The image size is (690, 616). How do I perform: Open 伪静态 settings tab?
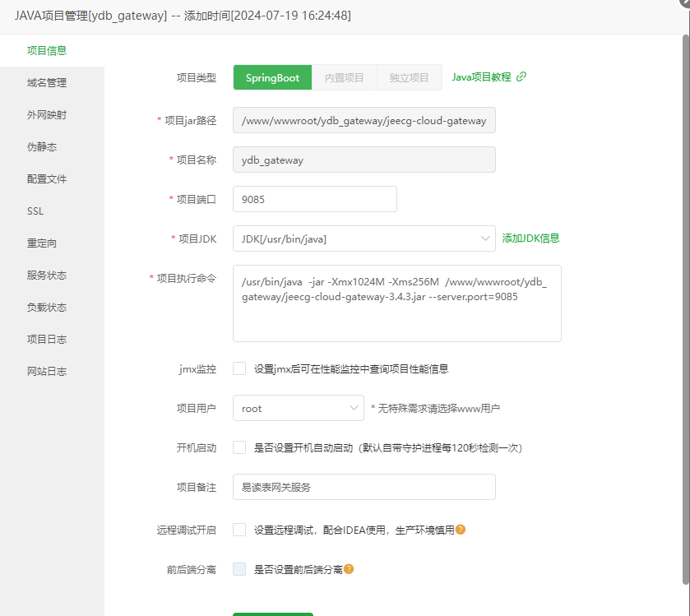[x=42, y=147]
